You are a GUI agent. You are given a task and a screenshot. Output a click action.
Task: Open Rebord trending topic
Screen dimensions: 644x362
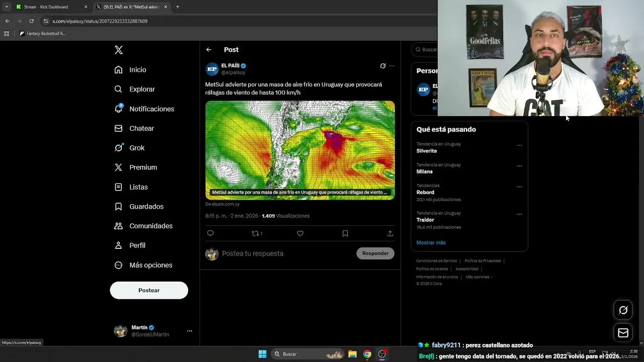pyautogui.click(x=425, y=192)
